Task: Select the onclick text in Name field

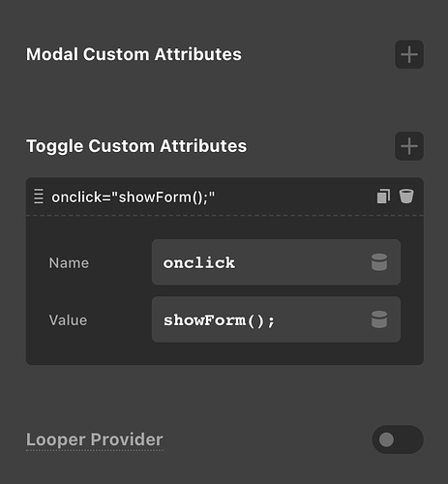Action: coord(199,262)
